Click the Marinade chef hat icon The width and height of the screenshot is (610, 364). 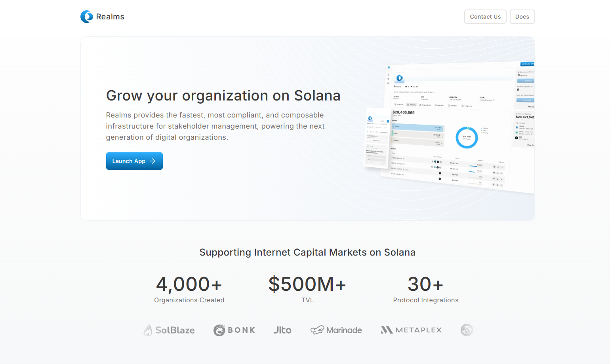[317, 330]
